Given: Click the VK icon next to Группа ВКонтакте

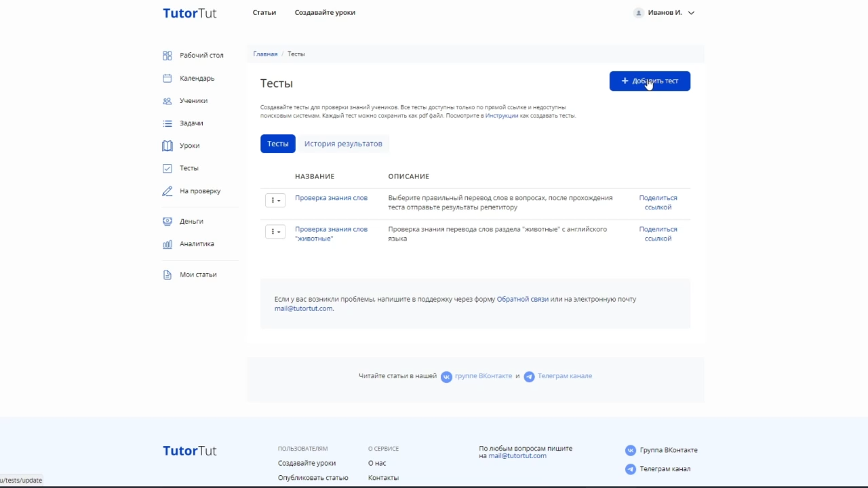Looking at the screenshot, I should pos(630,450).
